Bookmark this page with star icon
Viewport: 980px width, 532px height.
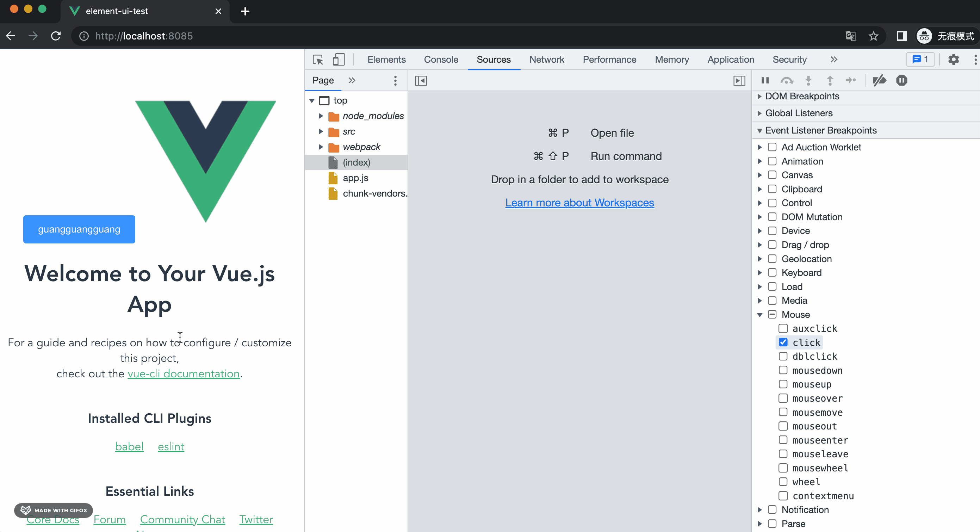[x=874, y=36]
